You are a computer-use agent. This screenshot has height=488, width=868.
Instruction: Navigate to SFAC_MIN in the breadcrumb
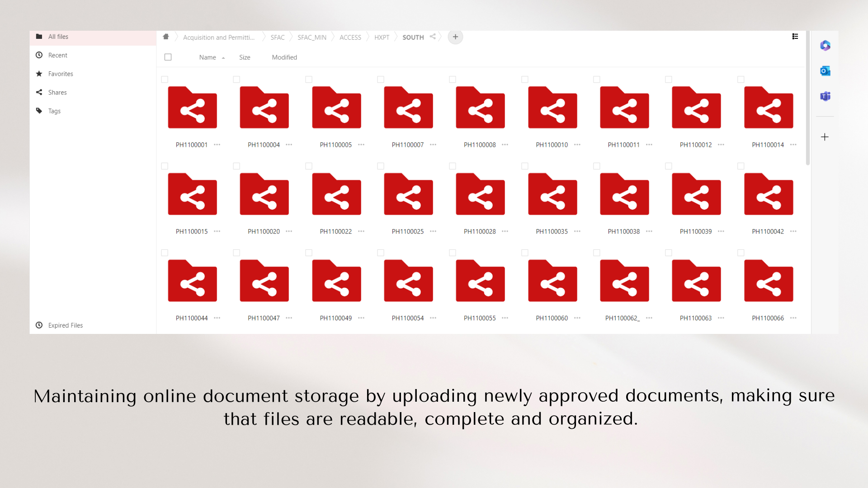311,38
